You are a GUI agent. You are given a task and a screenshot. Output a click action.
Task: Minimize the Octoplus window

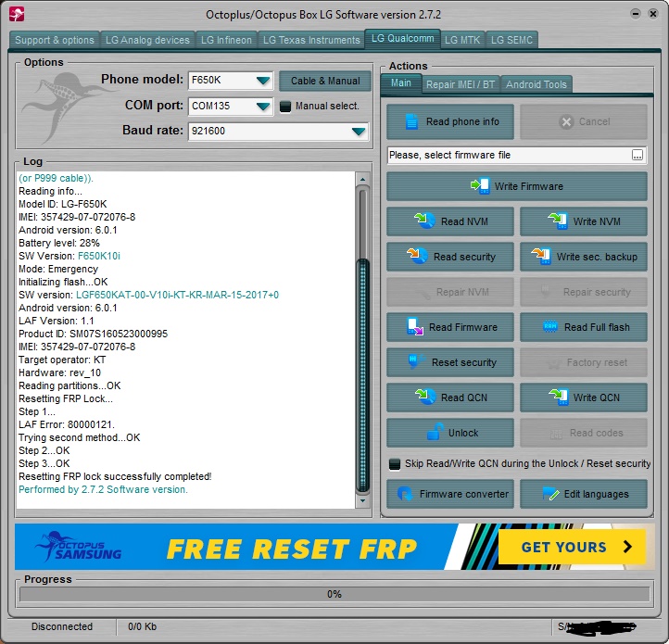point(636,14)
